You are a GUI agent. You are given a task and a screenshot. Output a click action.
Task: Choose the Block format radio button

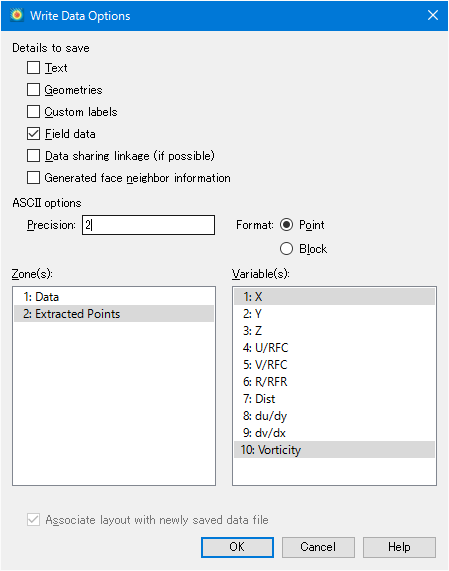click(287, 249)
